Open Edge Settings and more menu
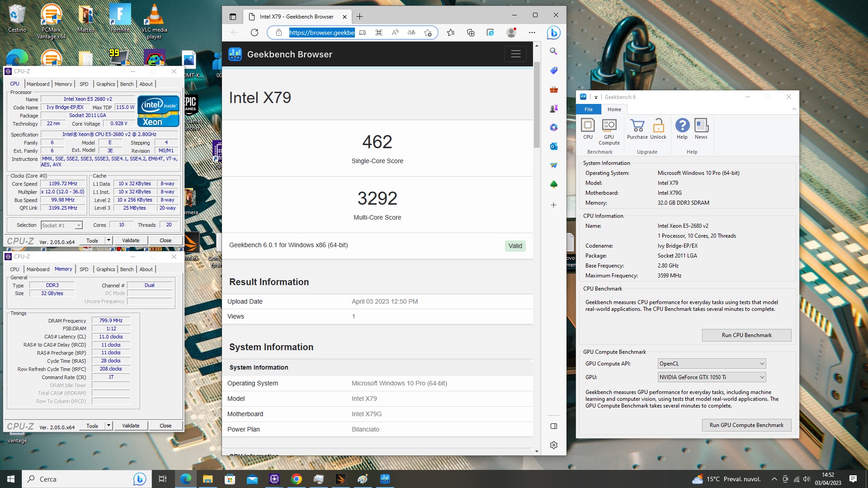868x488 pixels. 532,33
